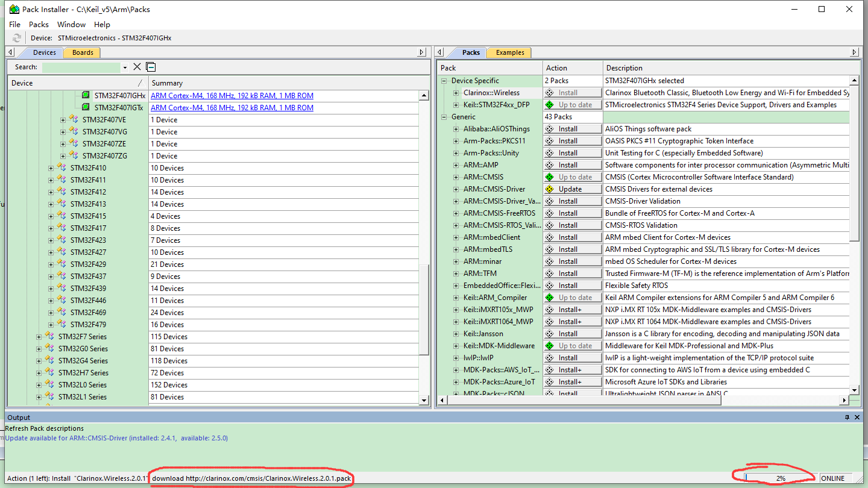Expand the STM32F7 Series node

tap(39, 337)
